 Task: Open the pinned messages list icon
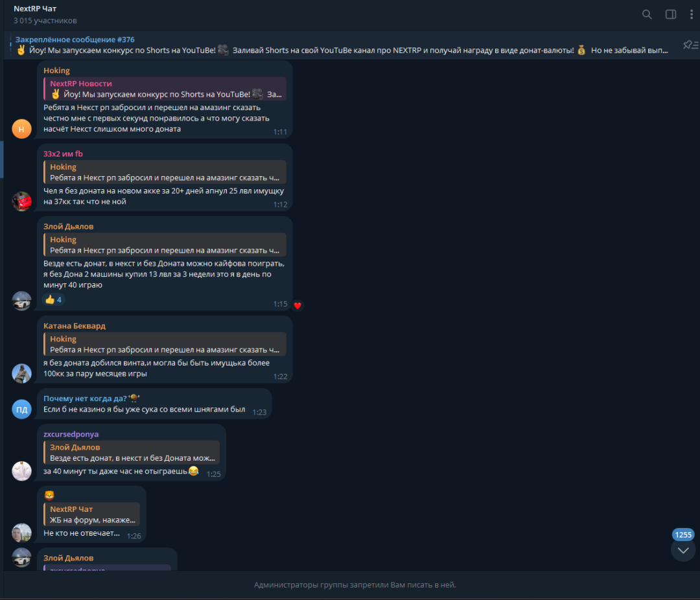pyautogui.click(x=690, y=45)
